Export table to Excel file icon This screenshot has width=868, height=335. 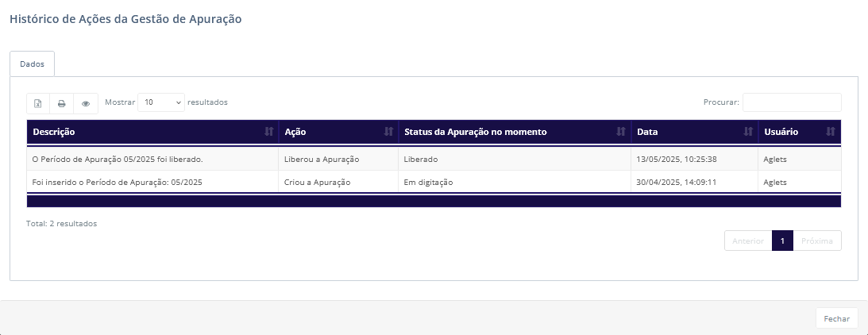coord(38,103)
